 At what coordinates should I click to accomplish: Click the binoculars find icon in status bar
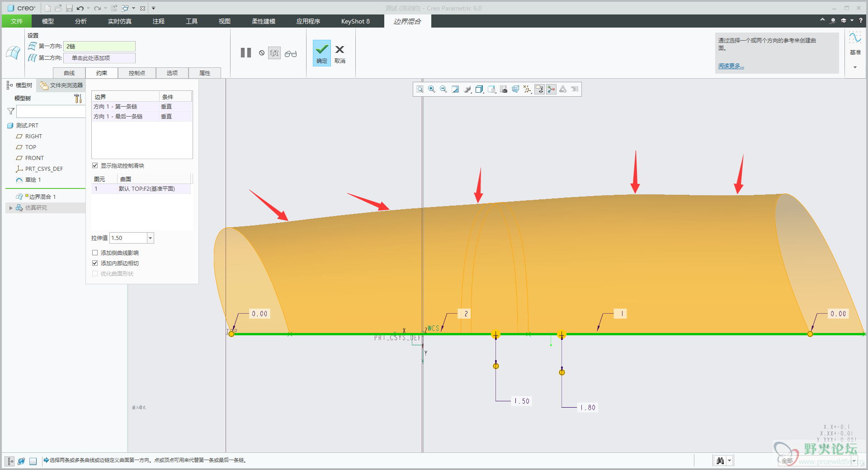click(x=720, y=461)
